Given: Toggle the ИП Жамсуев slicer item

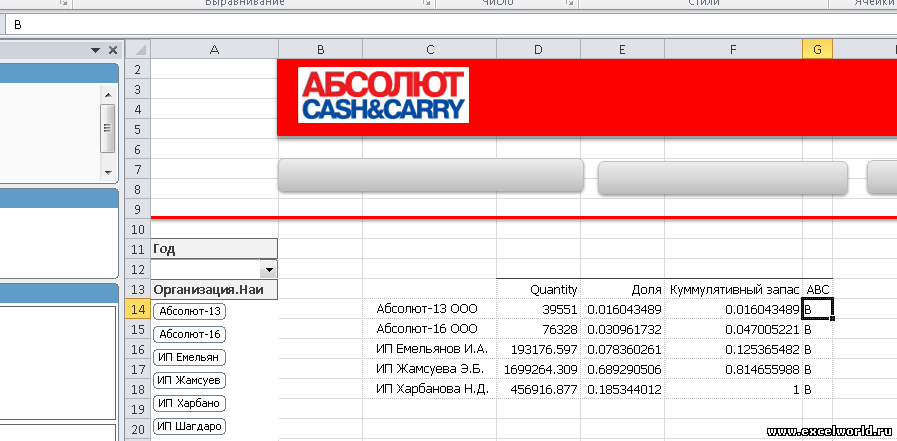Looking at the screenshot, I should click(190, 380).
